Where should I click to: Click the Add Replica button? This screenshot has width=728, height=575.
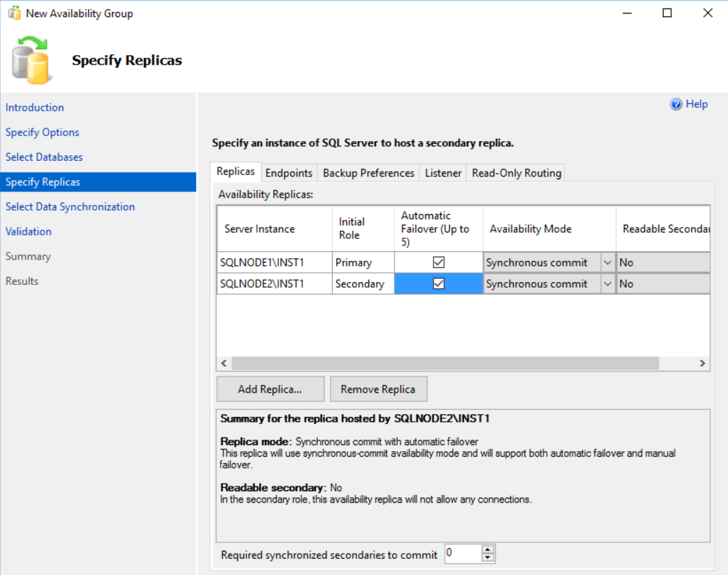point(270,389)
